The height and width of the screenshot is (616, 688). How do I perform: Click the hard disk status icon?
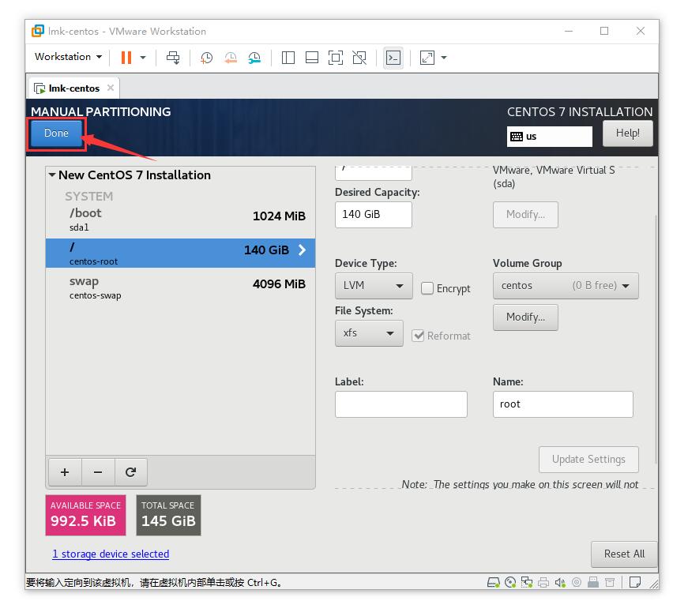click(494, 582)
